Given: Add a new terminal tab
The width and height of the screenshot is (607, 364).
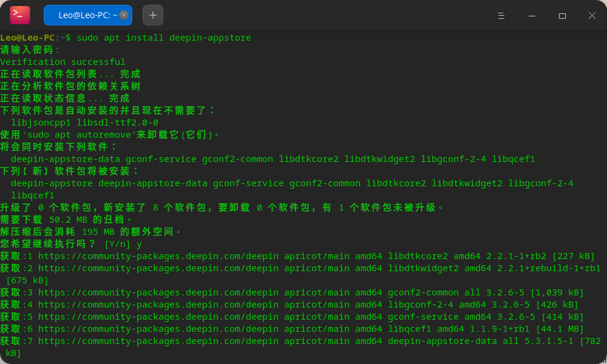Looking at the screenshot, I should pos(153,15).
